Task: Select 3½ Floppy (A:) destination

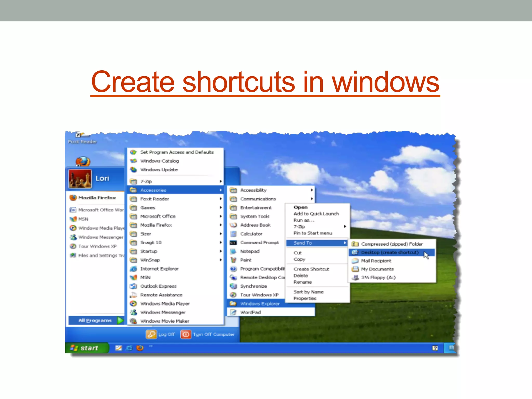Action: [x=392, y=278]
